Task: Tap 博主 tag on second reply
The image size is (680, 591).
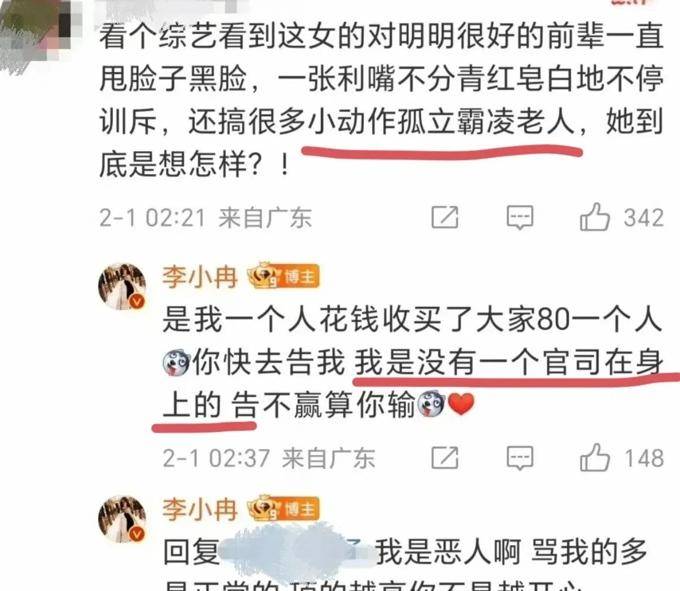Action: [300, 508]
